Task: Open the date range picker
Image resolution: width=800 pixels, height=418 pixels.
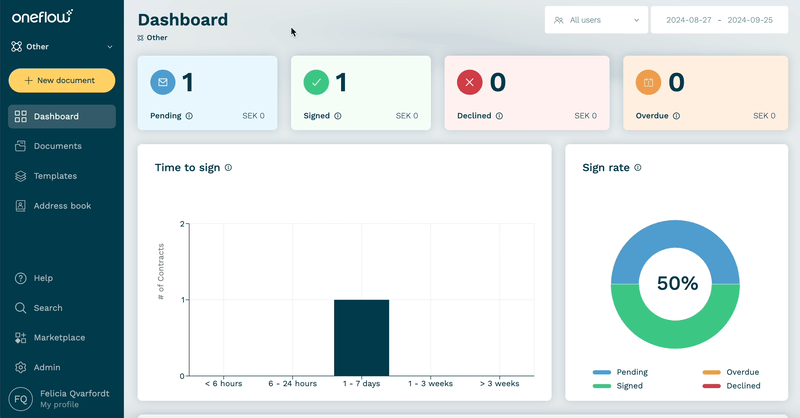Action: [719, 20]
